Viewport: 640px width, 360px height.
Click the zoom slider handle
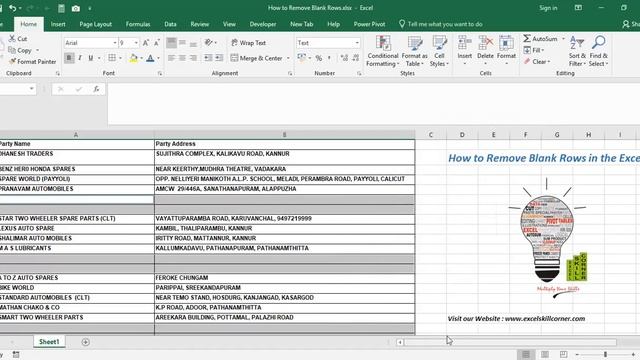605,354
